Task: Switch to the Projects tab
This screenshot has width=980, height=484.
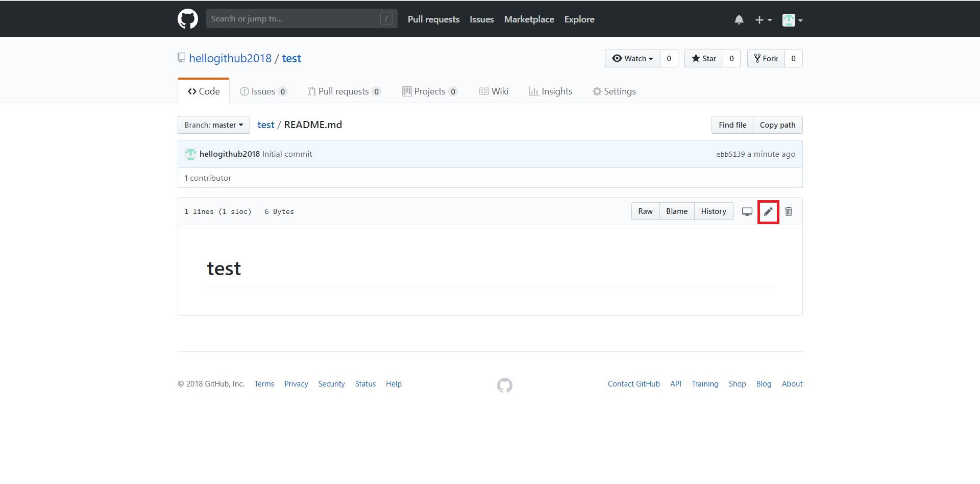Action: (x=430, y=91)
